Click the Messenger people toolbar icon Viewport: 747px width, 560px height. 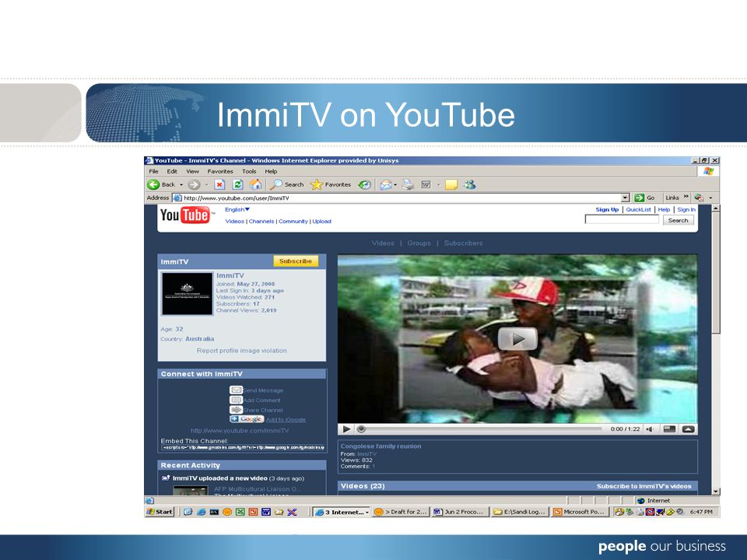click(470, 185)
